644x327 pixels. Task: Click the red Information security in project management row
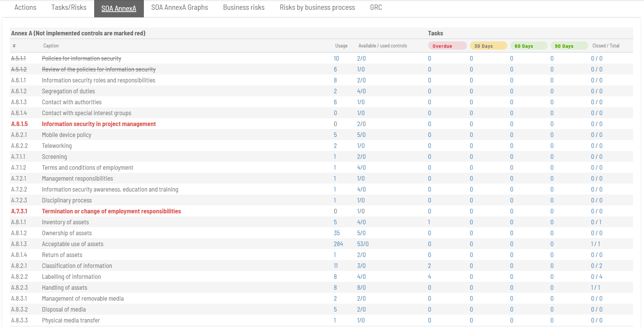click(99, 124)
